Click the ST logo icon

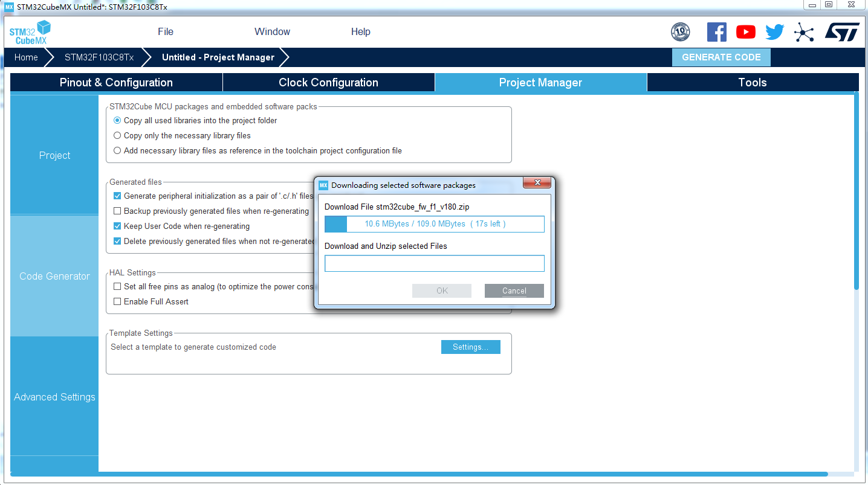point(842,32)
